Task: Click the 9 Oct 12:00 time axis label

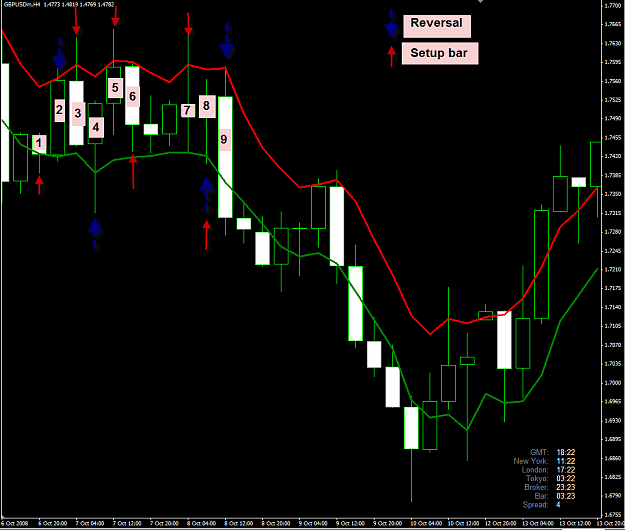Action: tap(350, 523)
